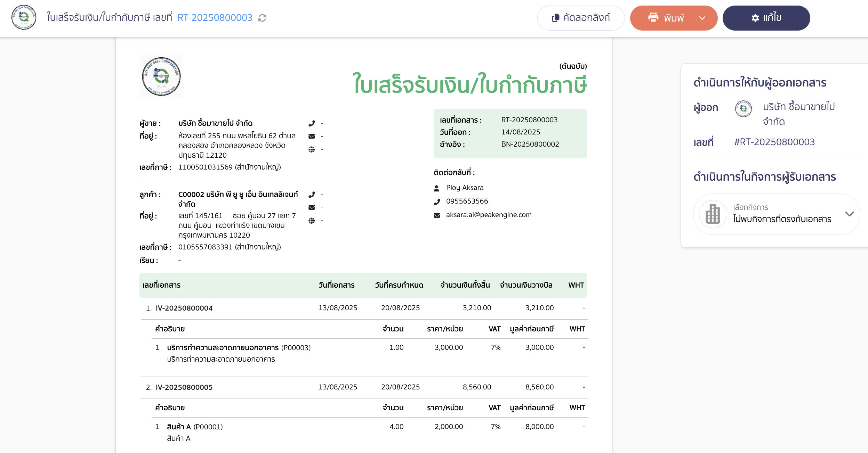Click the คัดลอกลิงก์ button
This screenshot has width=868, height=453.
[x=581, y=18]
